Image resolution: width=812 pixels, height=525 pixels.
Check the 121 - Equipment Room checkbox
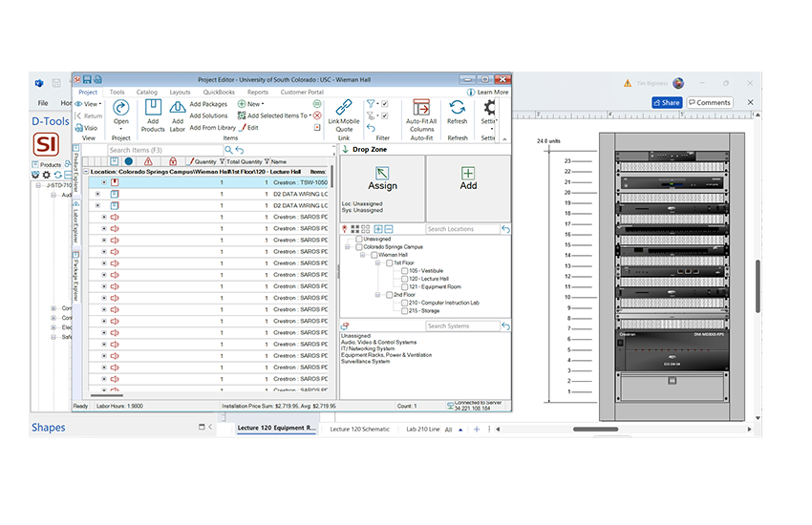(404, 286)
